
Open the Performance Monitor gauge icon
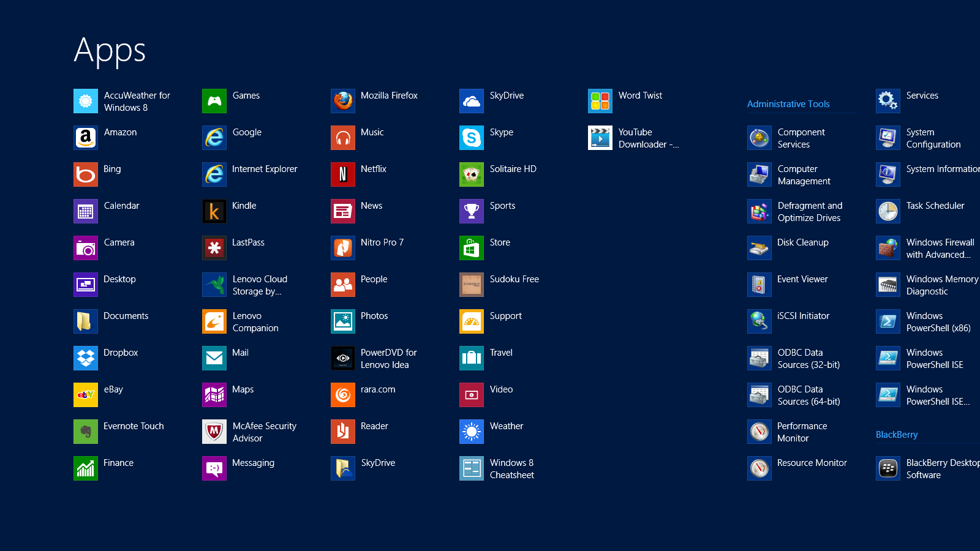coord(759,432)
